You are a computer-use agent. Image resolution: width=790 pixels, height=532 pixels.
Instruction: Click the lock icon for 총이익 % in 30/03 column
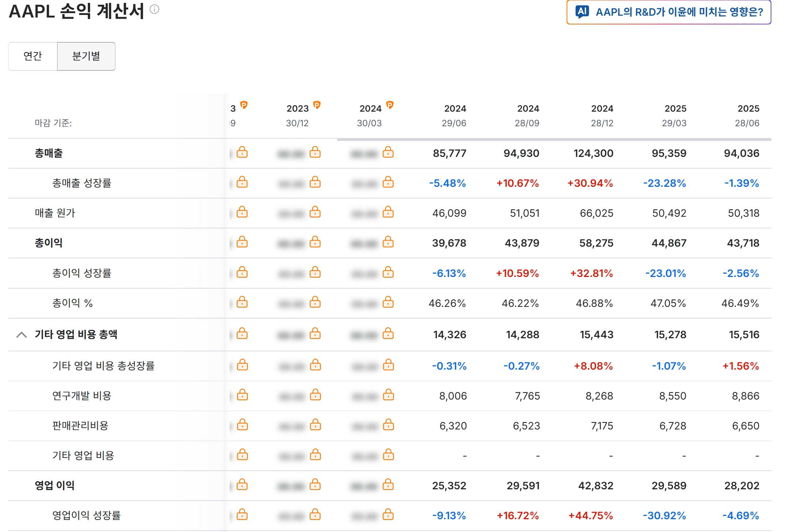(x=388, y=302)
